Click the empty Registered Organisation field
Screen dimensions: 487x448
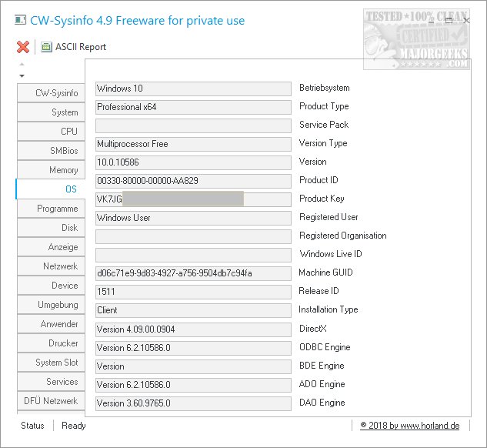point(193,236)
